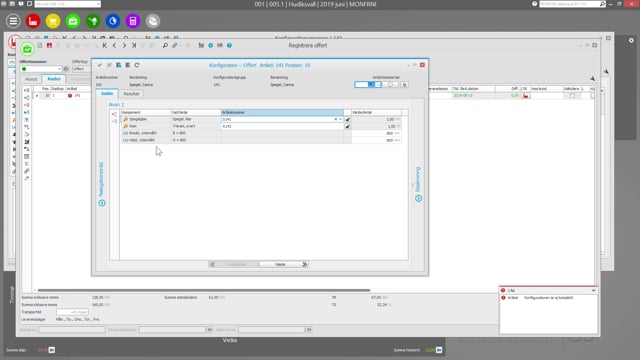The height and width of the screenshot is (360, 640).
Task: Click the edit icon on Ram row
Action: [x=347, y=127]
